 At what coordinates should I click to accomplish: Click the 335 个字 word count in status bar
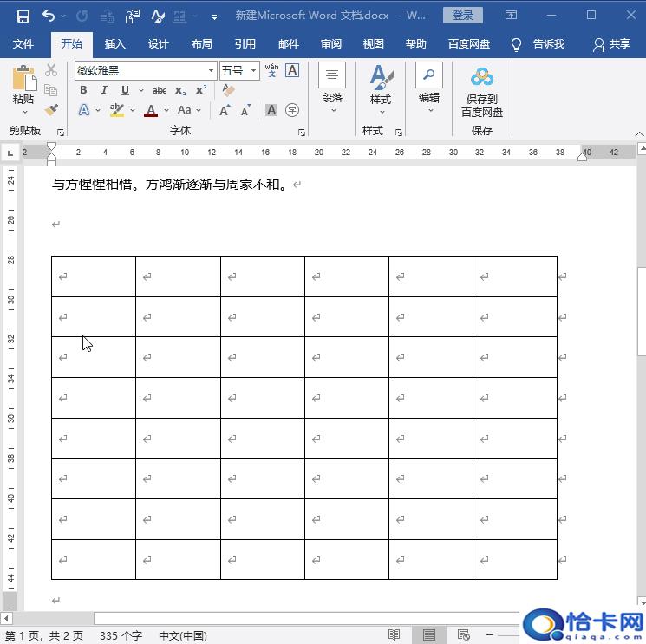(121, 635)
